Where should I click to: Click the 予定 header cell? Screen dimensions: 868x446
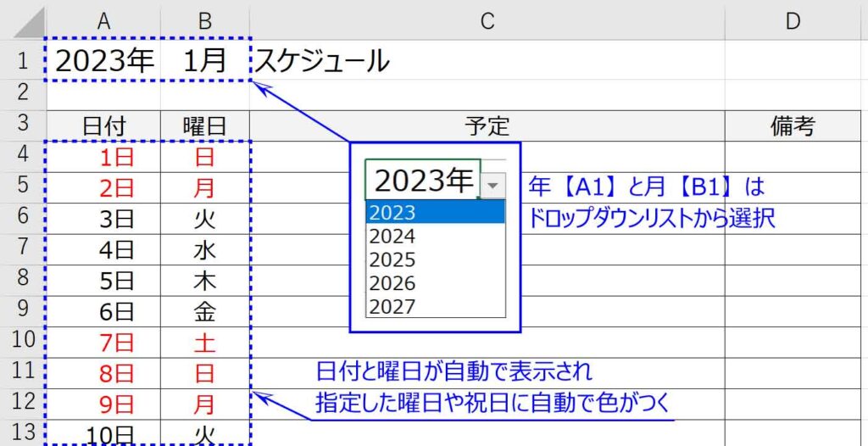click(487, 126)
